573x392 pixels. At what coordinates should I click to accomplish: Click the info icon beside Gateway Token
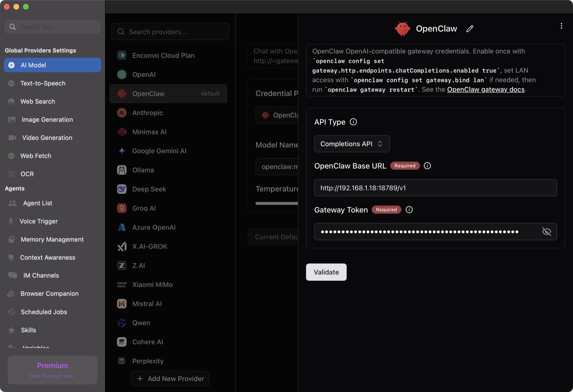(x=409, y=210)
